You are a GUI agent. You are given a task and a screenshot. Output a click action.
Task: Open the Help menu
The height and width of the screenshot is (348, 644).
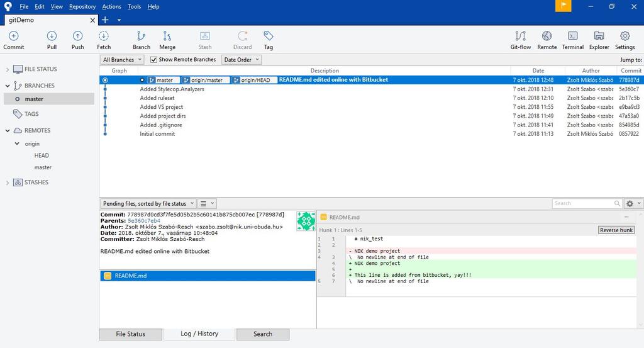coord(153,6)
